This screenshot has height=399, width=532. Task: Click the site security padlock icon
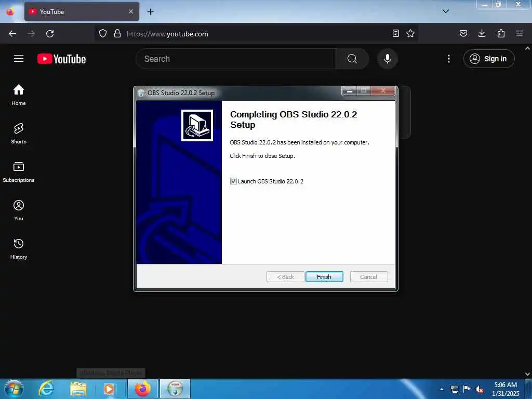pyautogui.click(x=117, y=33)
